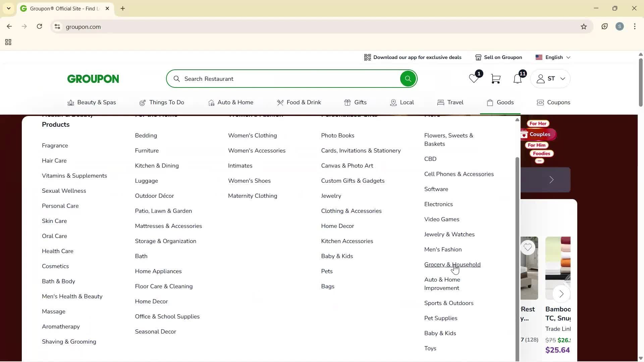Open the English language dropdown
Image resolution: width=644 pixels, height=362 pixels.
(553, 57)
